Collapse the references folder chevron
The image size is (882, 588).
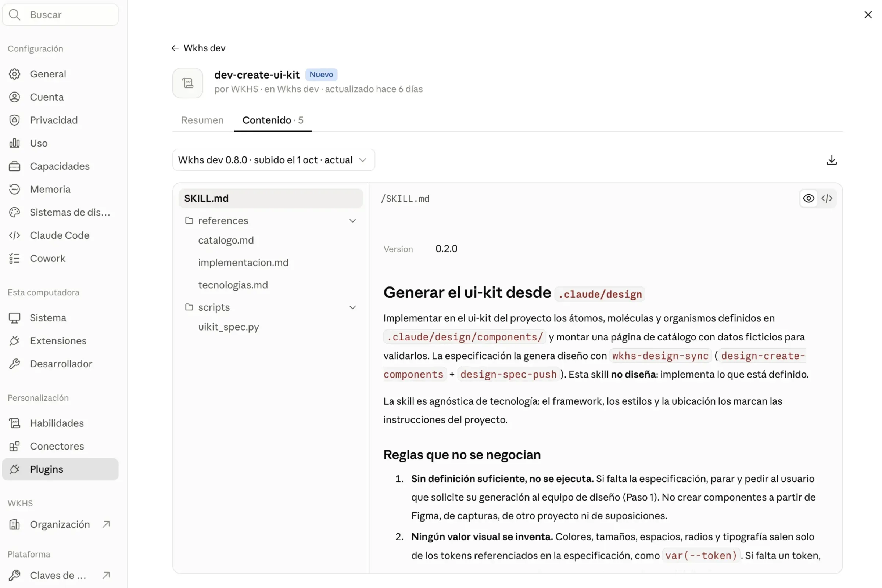point(352,221)
